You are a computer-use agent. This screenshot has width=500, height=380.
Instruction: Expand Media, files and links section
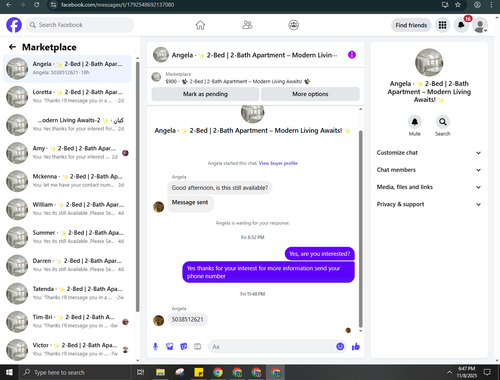click(429, 187)
